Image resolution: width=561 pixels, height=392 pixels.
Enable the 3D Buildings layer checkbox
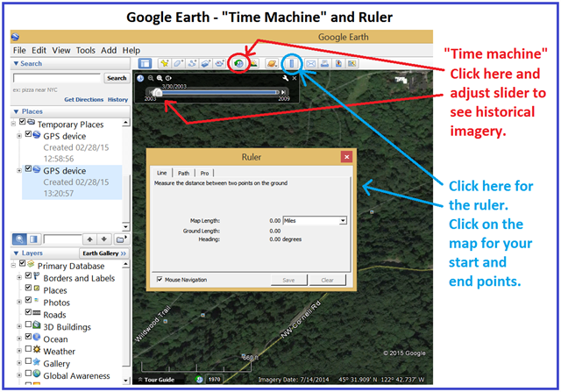tap(29, 326)
